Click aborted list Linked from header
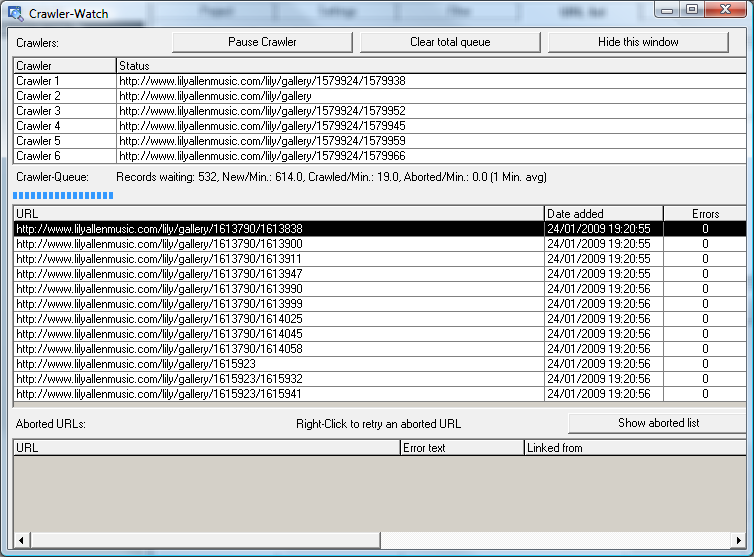The height and width of the screenshot is (557, 754). click(635, 448)
